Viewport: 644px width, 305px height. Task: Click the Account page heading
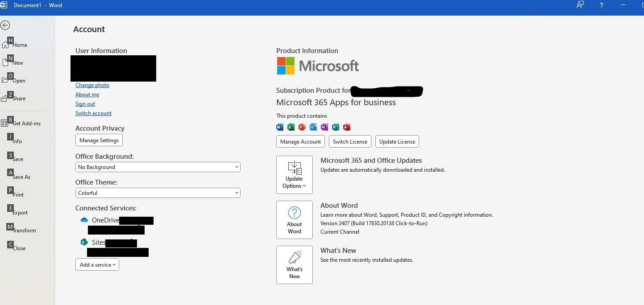click(89, 29)
